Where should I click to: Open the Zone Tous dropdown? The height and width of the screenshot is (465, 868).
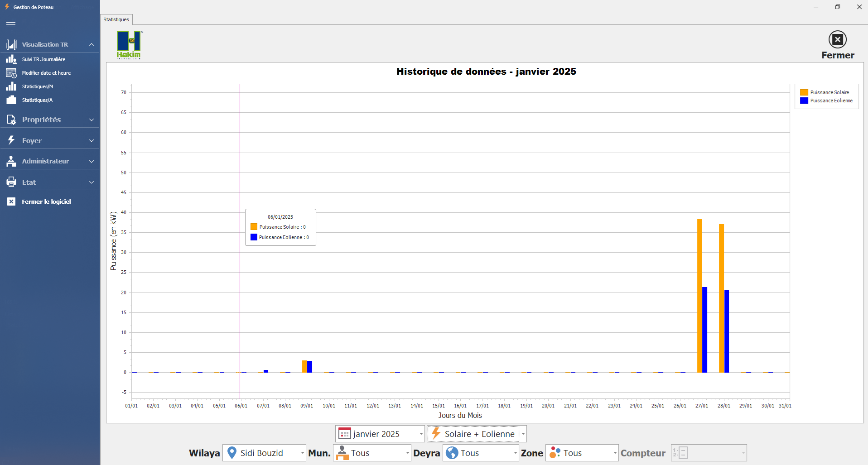pos(615,453)
